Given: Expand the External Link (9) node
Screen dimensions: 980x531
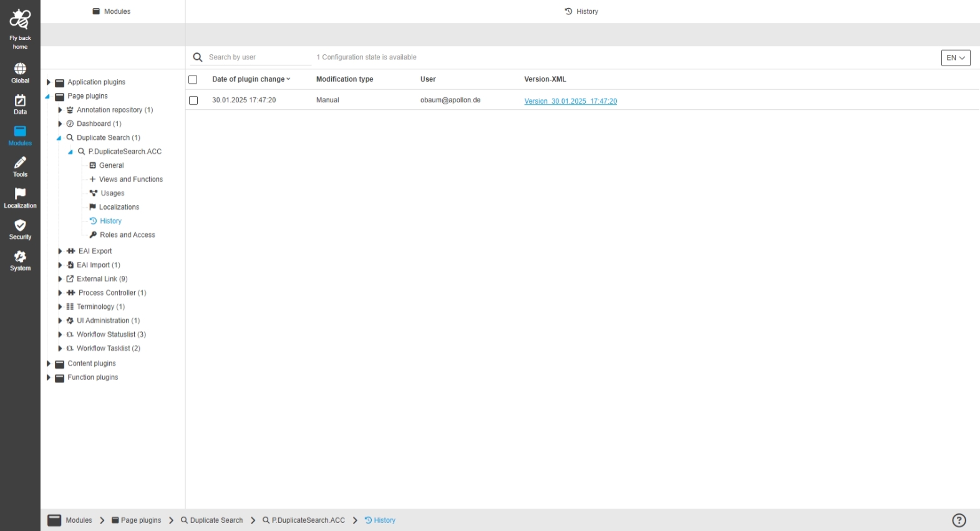Looking at the screenshot, I should pos(60,279).
